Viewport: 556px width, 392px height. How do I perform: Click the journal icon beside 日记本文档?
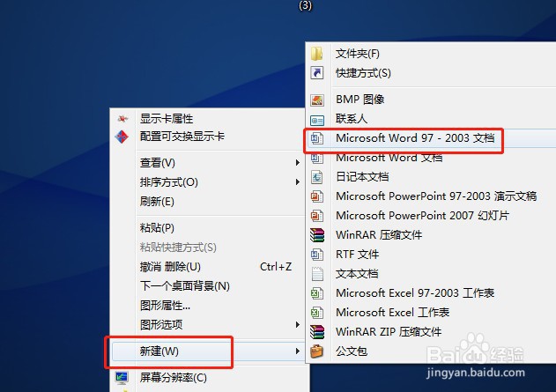(316, 177)
